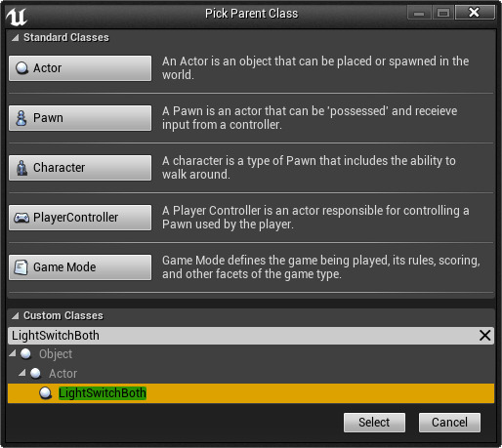Click the Actor description text
The height and width of the screenshot is (448, 502).
(315, 68)
